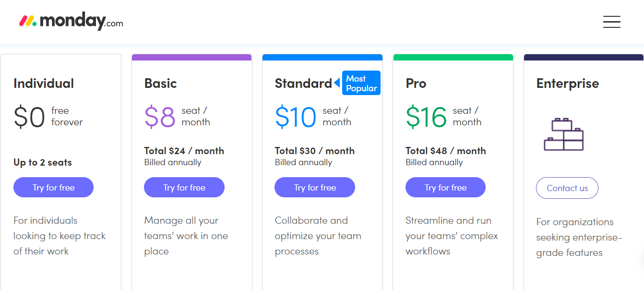The height and width of the screenshot is (290, 644).
Task: Click the blue bar atop Standard card
Action: (x=322, y=58)
